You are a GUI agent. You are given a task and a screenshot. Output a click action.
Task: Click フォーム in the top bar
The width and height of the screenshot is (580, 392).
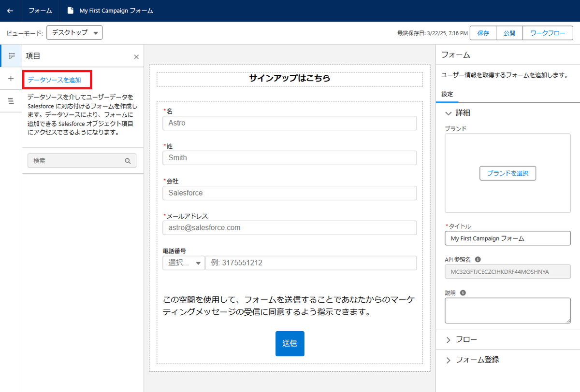41,11
